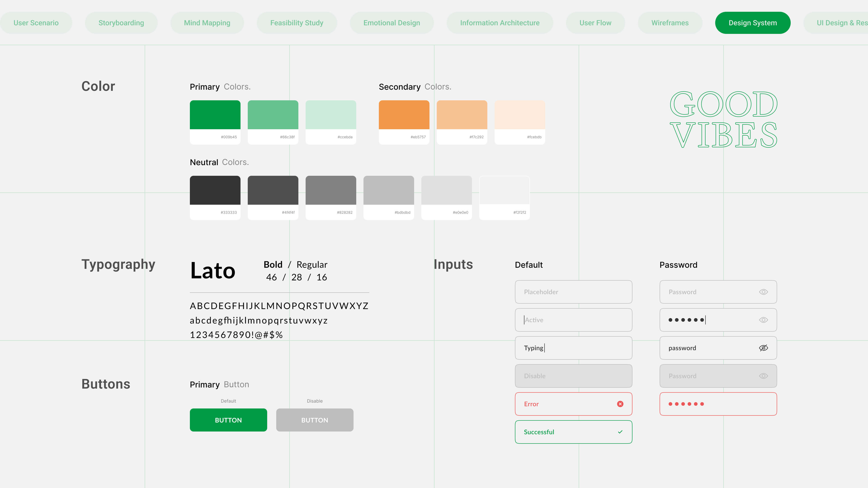Select the orange #eb5757 secondary swatch

click(x=404, y=115)
